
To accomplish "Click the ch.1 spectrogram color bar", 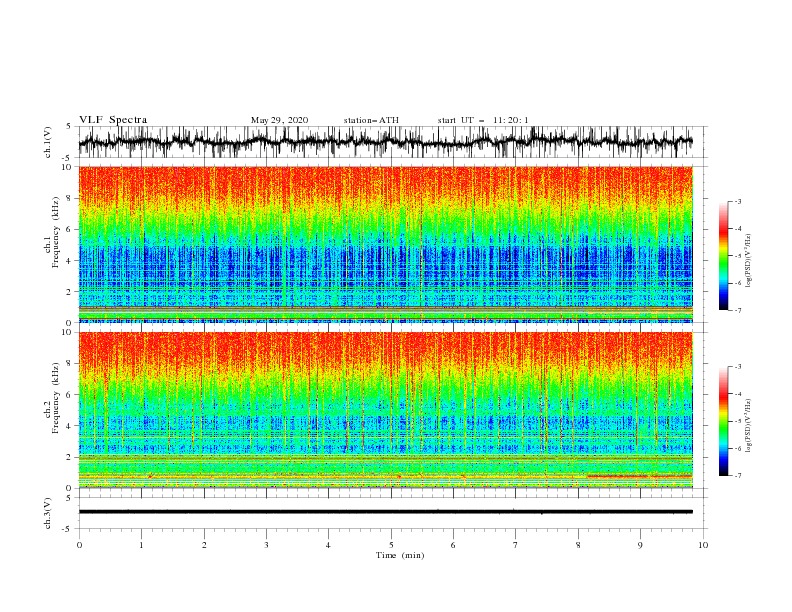I will 723,256.
